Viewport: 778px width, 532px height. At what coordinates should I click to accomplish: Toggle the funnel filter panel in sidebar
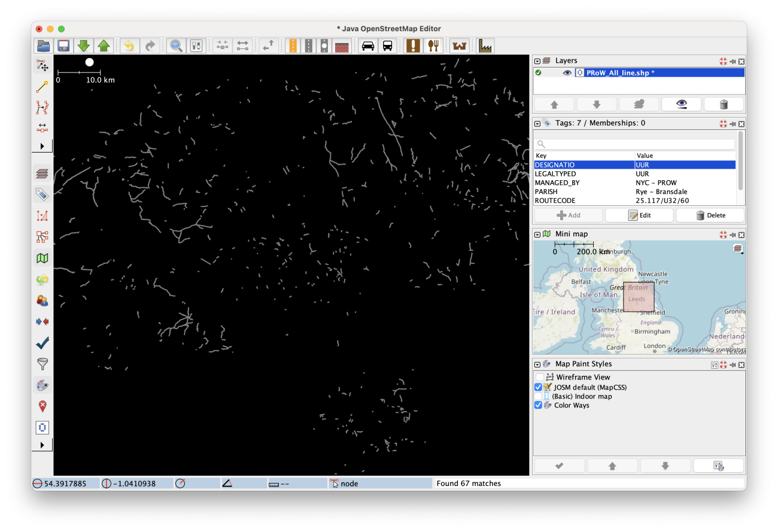point(42,364)
